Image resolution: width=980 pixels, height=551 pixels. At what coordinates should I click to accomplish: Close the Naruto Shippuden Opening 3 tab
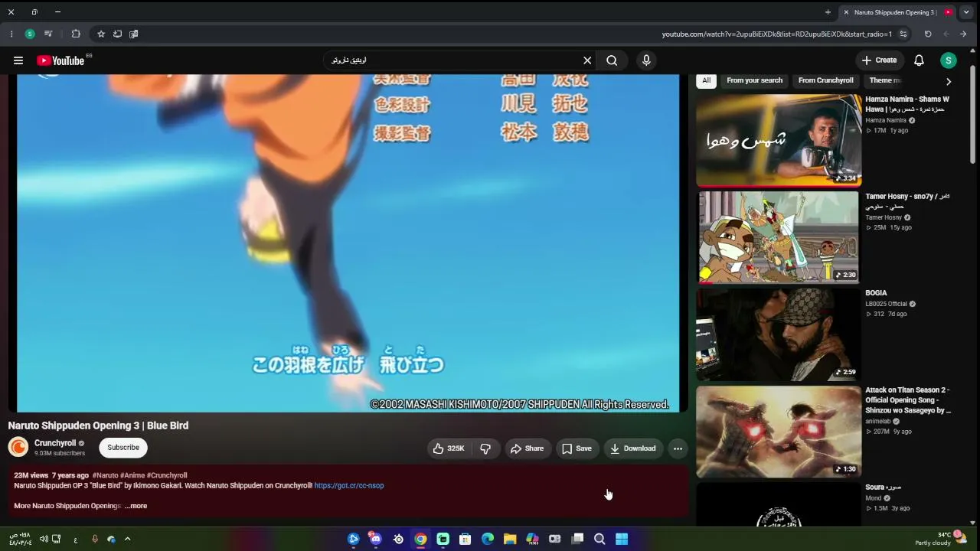pos(845,12)
